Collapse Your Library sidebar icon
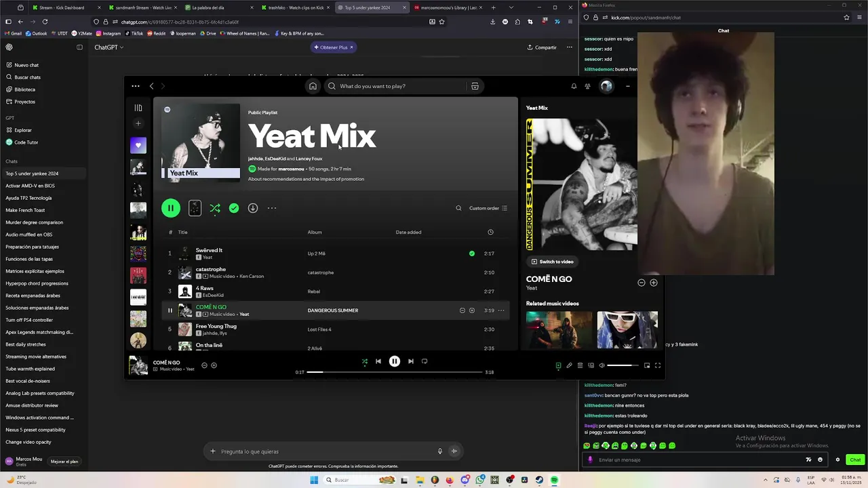 tap(138, 108)
